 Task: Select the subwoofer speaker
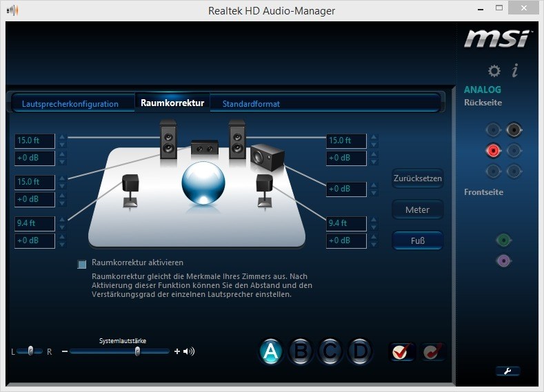tap(267, 158)
